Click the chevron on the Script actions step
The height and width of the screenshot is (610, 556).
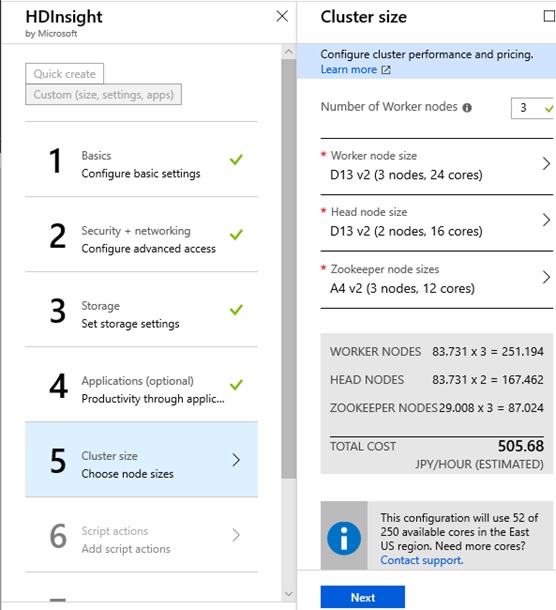(236, 535)
